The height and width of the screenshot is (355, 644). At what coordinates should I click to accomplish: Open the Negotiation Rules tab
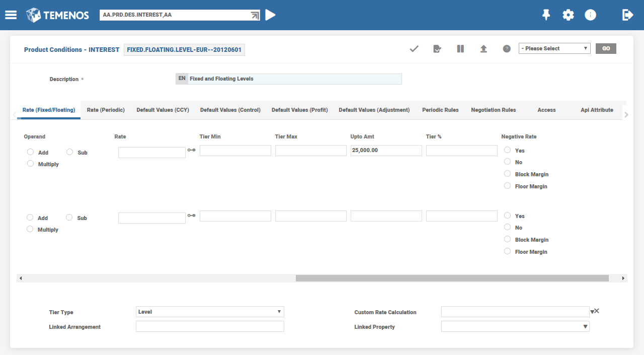pyautogui.click(x=493, y=110)
